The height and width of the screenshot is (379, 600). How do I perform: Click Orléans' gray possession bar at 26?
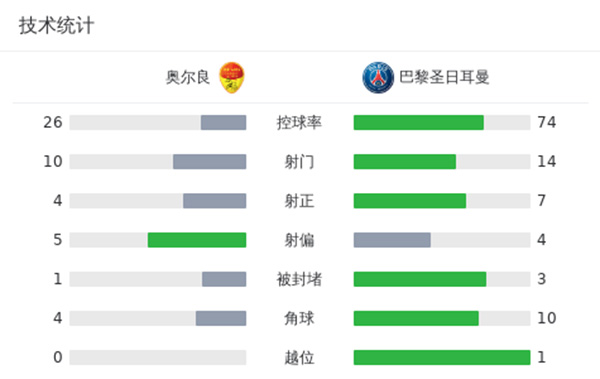(223, 123)
